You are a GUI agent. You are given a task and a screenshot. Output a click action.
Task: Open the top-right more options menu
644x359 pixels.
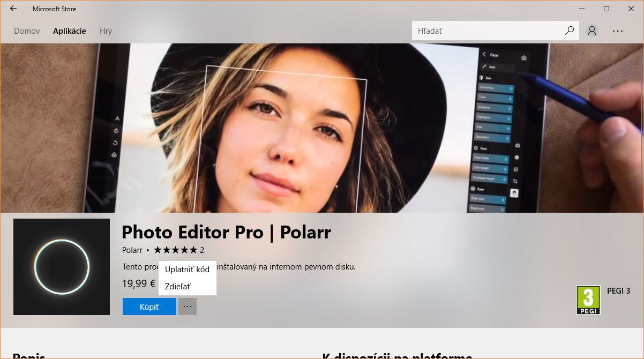[x=618, y=31]
